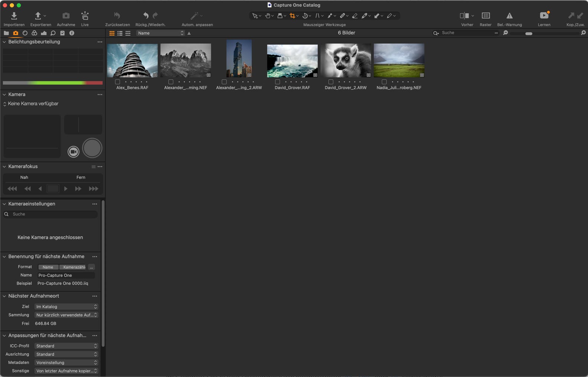The image size is (588, 377).
Task: Activate Live view icon
Action: tap(85, 16)
